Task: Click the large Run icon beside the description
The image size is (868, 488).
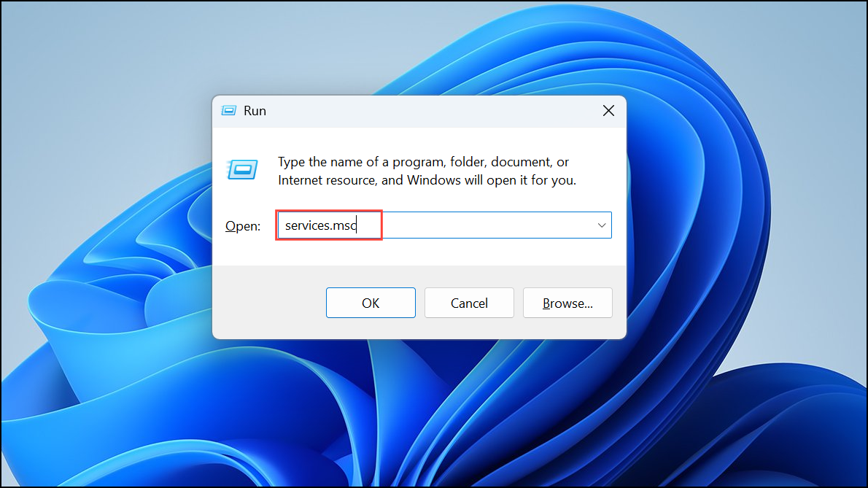Action: [242, 169]
